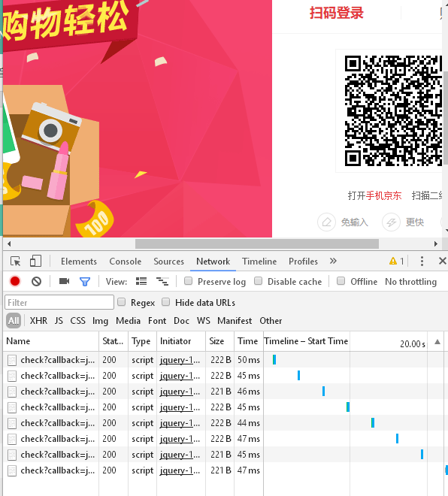Filter requests by Manifest
This screenshot has width=448, height=496.
[235, 321]
